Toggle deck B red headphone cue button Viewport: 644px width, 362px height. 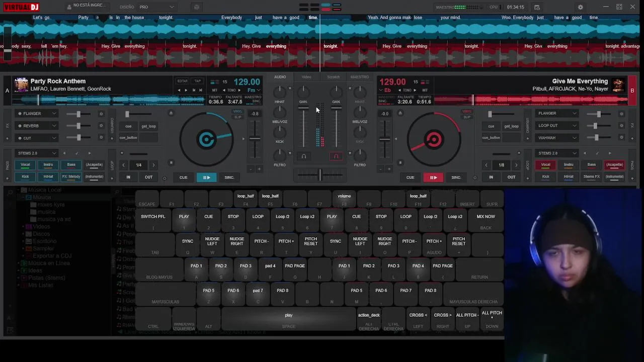(336, 156)
